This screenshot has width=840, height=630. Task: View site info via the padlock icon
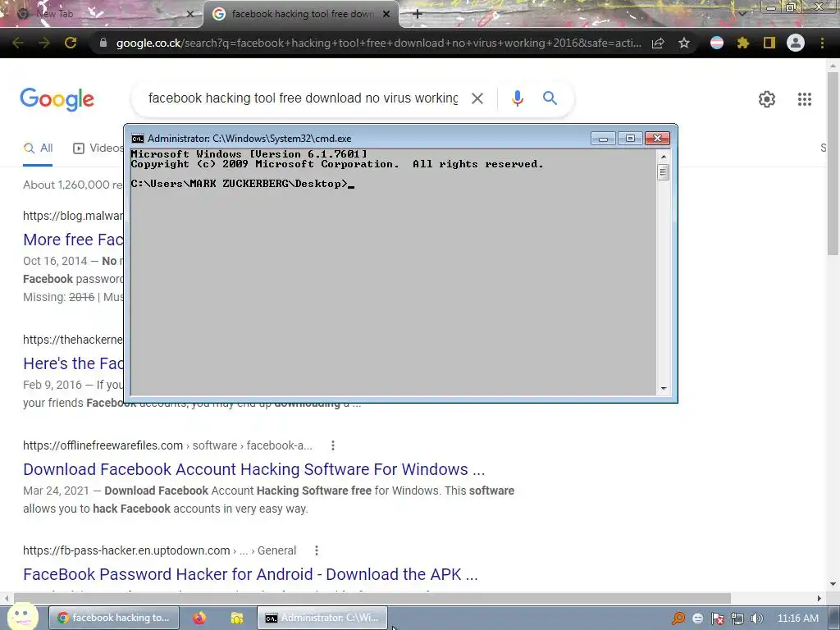(x=103, y=43)
